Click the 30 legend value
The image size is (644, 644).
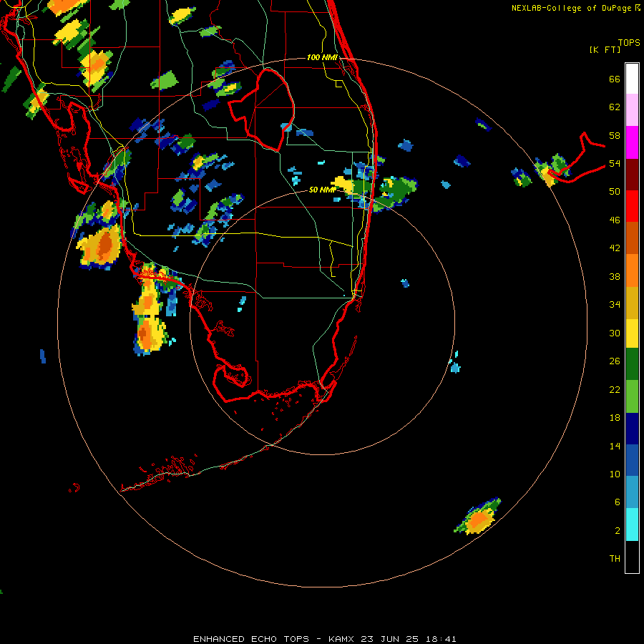pos(615,333)
